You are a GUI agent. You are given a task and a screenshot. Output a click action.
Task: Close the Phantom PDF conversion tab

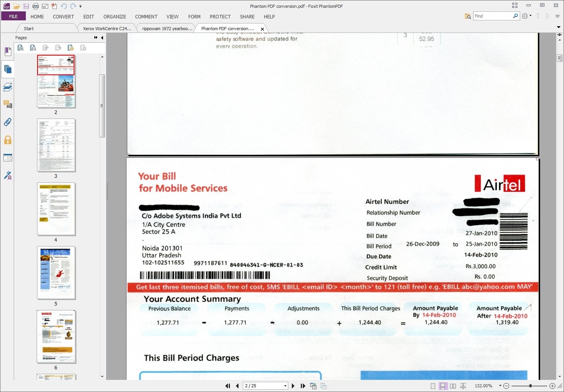tap(262, 29)
